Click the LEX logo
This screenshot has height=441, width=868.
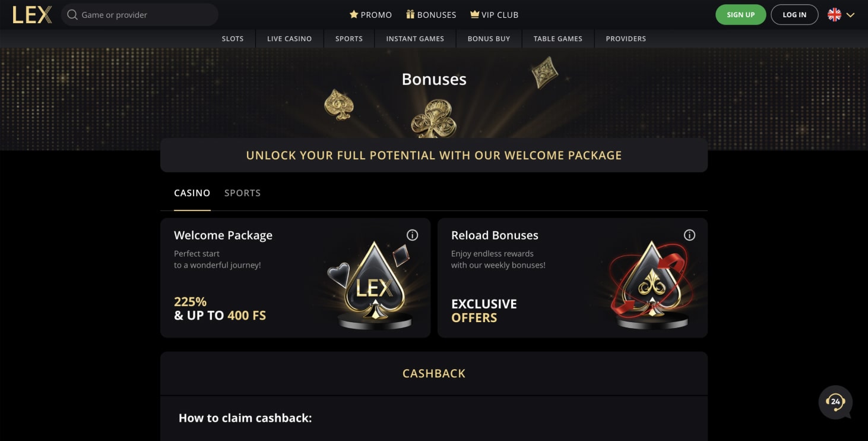point(32,15)
